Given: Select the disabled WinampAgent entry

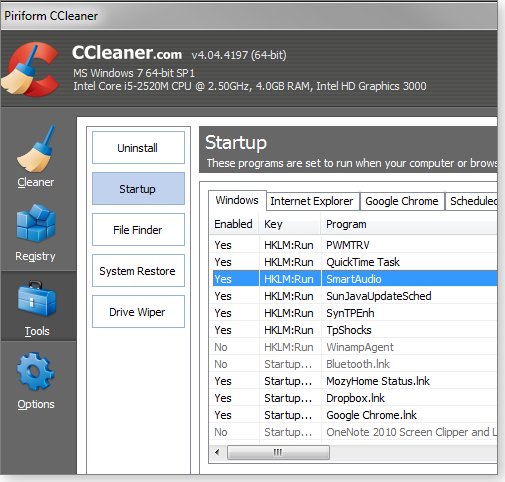Looking at the screenshot, I should point(353,347).
